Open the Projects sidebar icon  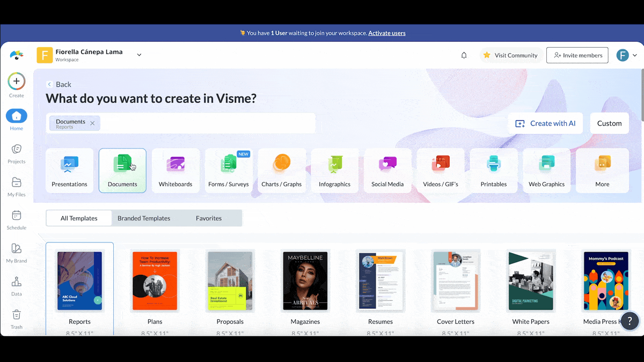click(16, 149)
